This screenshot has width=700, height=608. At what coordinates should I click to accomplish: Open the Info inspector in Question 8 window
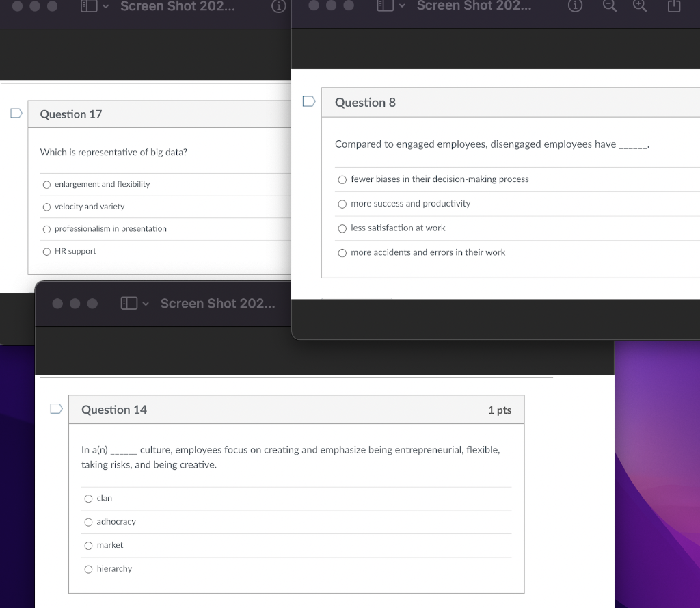tap(575, 5)
